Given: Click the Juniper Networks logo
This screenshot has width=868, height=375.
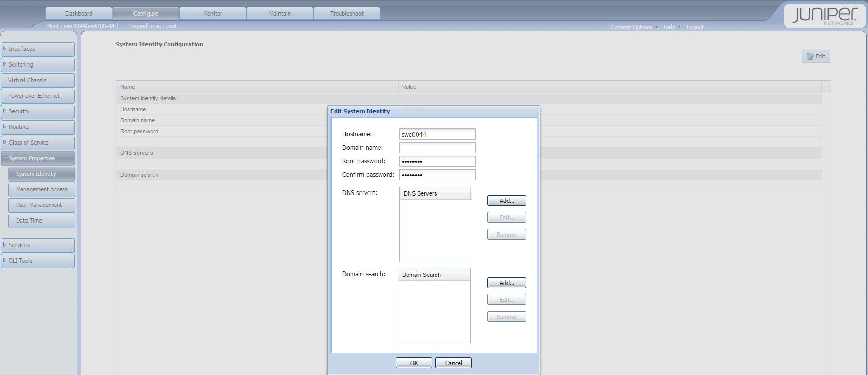Looking at the screenshot, I should (x=824, y=15).
